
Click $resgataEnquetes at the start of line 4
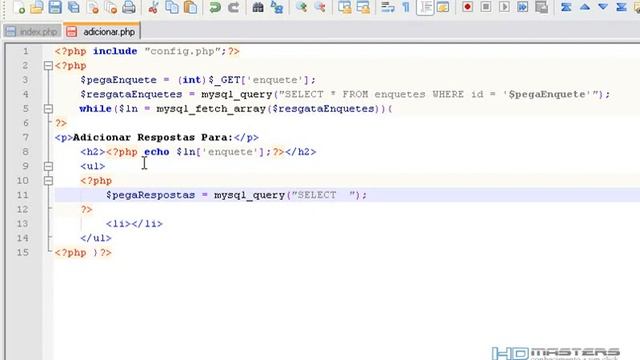click(131, 94)
